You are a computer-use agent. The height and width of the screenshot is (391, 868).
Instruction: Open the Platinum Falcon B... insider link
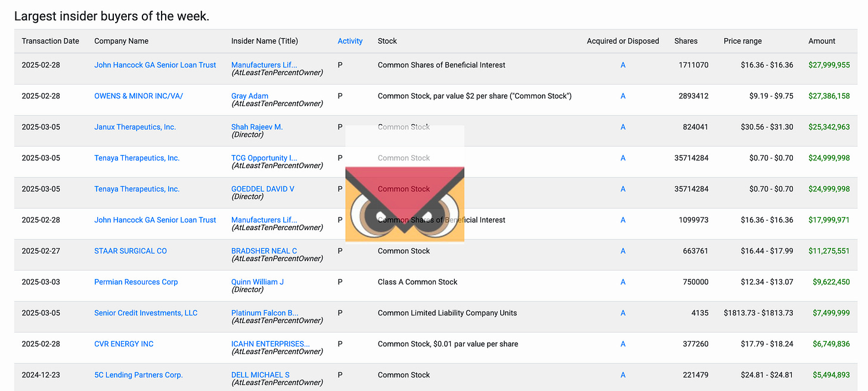(x=265, y=313)
